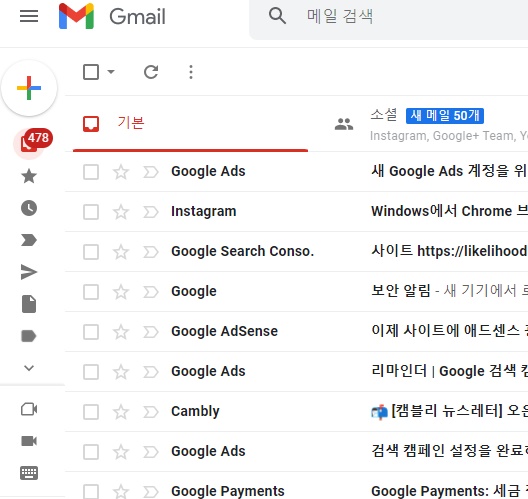528x499 pixels.
Task: Open the more options three-dot menu
Action: pyautogui.click(x=191, y=72)
